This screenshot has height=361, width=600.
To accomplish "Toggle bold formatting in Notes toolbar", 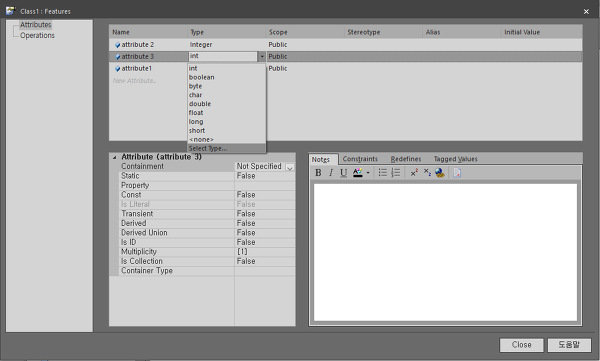I will coord(318,173).
